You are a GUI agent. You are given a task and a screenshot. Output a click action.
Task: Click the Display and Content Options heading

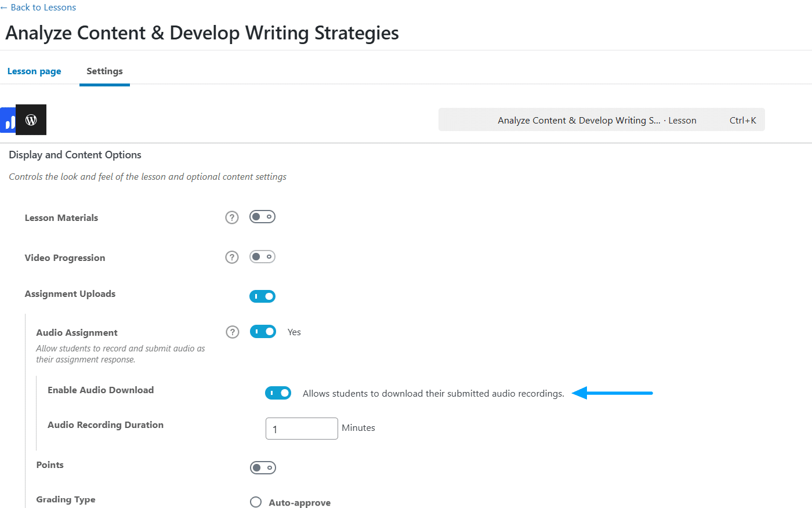click(75, 155)
